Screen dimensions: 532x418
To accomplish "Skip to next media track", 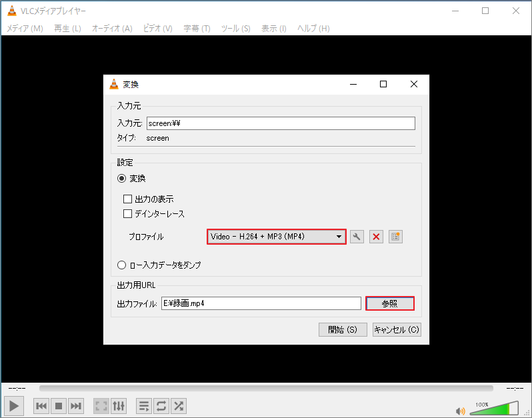I will (75, 406).
